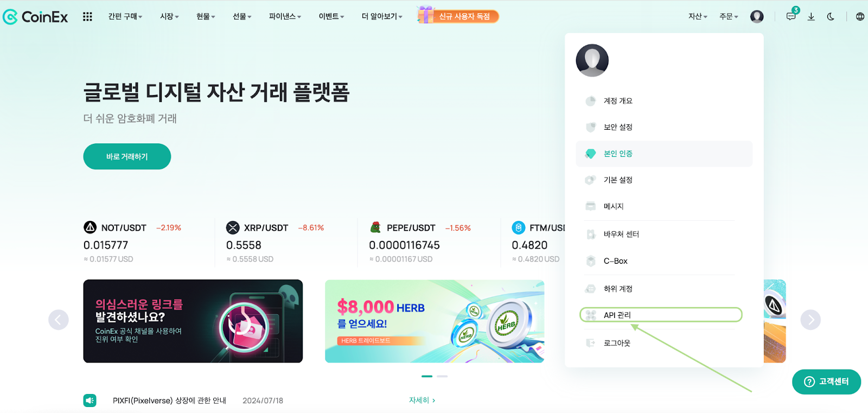The image size is (868, 413).
Task: Click next arrow on banner carousel
Action: [810, 320]
